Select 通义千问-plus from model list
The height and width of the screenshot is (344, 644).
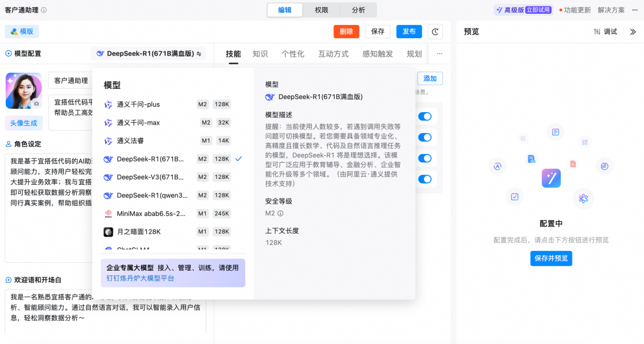tap(173, 104)
